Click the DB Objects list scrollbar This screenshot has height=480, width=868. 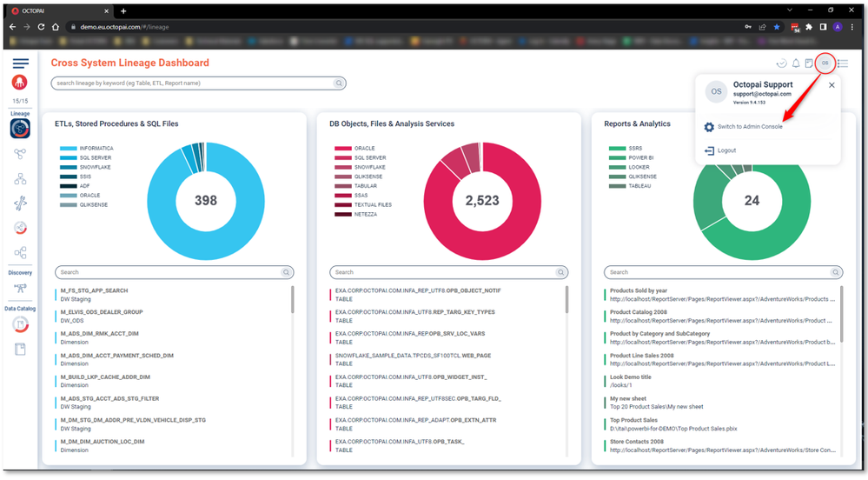tap(567, 300)
